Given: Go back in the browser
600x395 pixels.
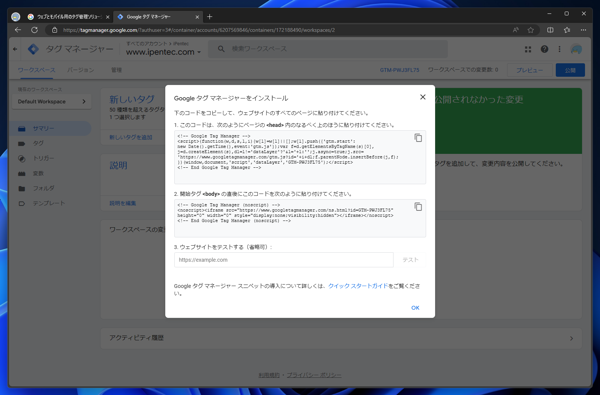Looking at the screenshot, I should 18,30.
